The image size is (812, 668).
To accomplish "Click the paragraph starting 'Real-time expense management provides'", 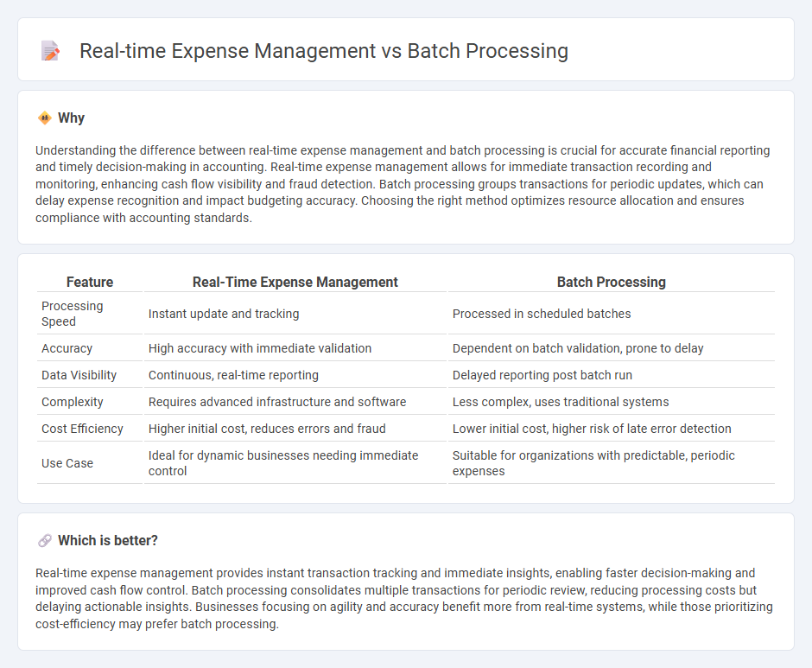I will (x=404, y=598).
